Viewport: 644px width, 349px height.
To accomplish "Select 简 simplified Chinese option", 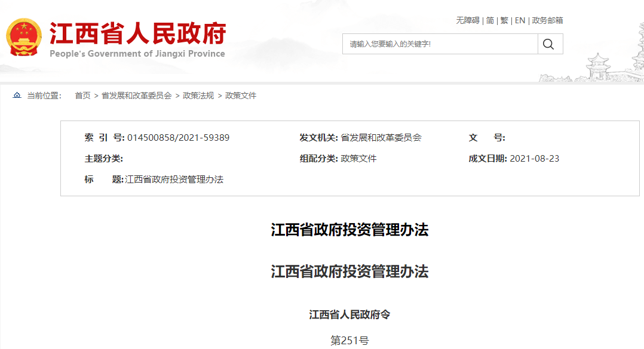I will (x=489, y=20).
